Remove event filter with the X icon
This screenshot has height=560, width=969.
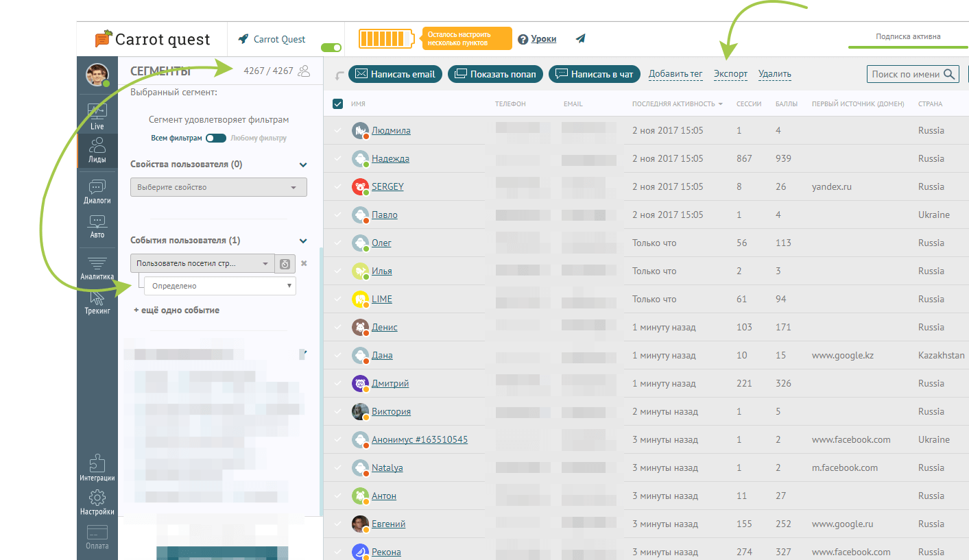[x=304, y=263]
